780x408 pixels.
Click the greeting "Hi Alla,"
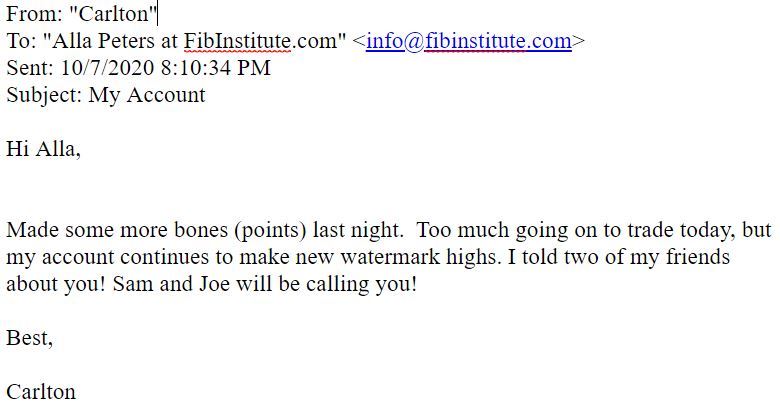click(x=43, y=149)
